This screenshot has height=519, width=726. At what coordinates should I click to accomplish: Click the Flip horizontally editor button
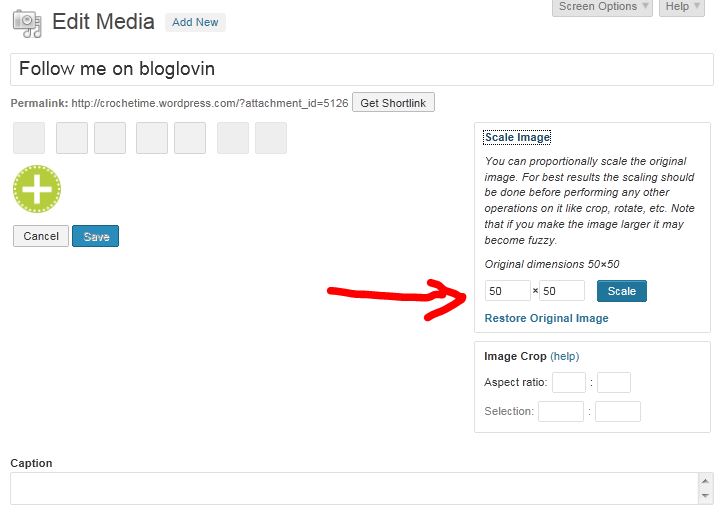190,138
